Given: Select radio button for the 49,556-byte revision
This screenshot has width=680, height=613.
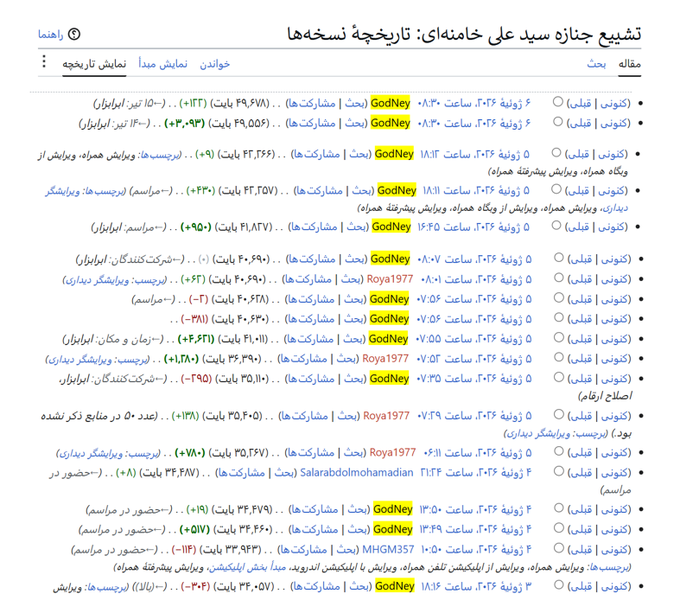Looking at the screenshot, I should pos(558,122).
